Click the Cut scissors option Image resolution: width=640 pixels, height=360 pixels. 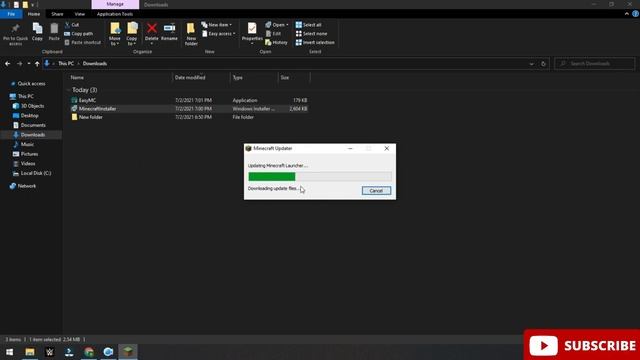(x=72, y=25)
